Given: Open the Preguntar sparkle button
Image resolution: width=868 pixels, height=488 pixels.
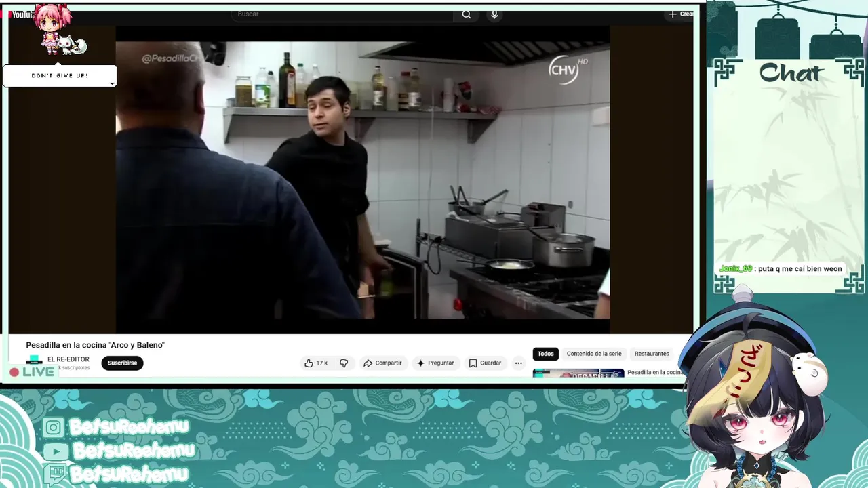Looking at the screenshot, I should (x=435, y=363).
